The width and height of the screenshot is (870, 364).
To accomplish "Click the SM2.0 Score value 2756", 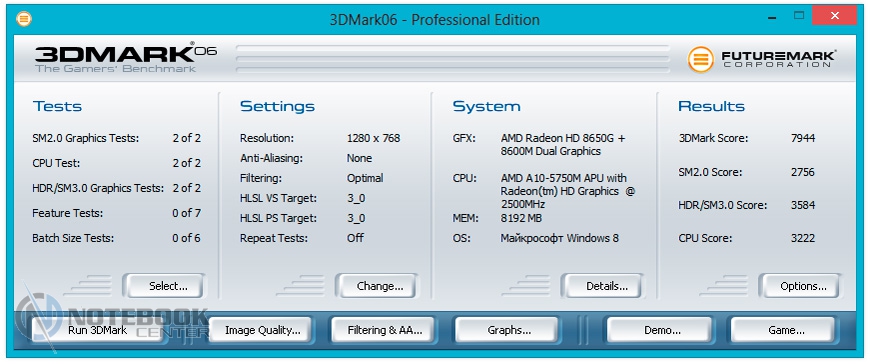I will coord(803,172).
